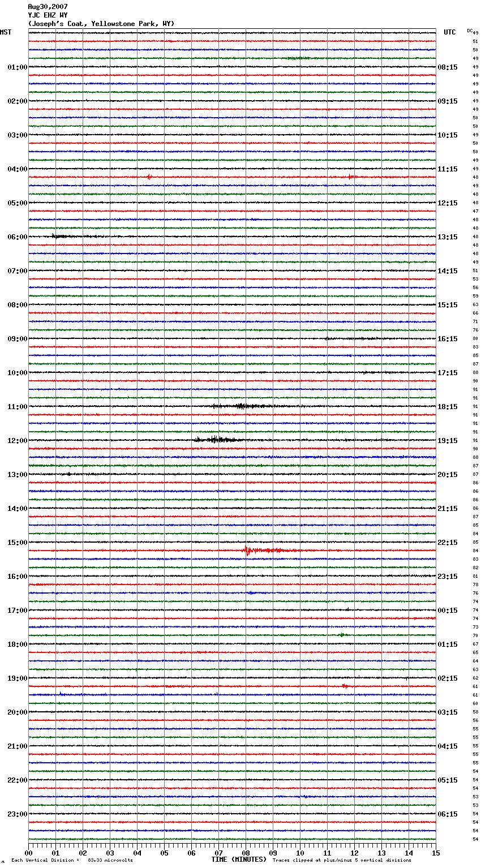Viewport: 481px width, 868px height.
Task: Click the 19:15 UTC time label
Action: [448, 441]
